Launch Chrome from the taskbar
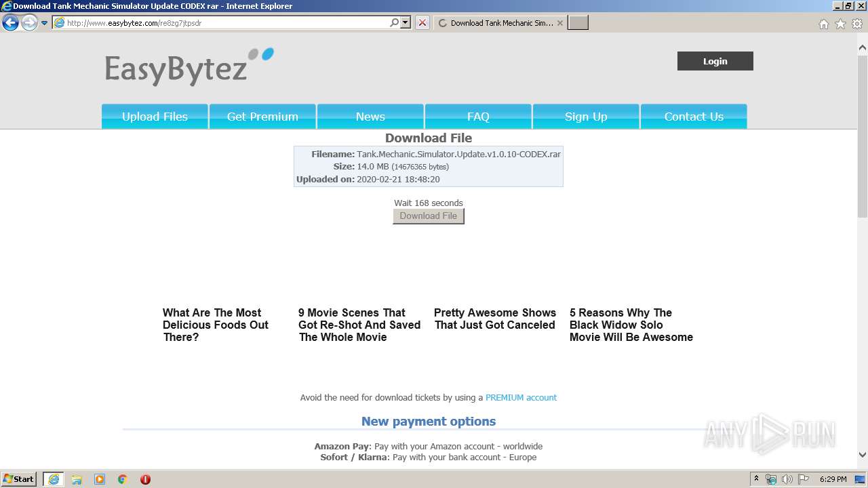 [x=123, y=479]
